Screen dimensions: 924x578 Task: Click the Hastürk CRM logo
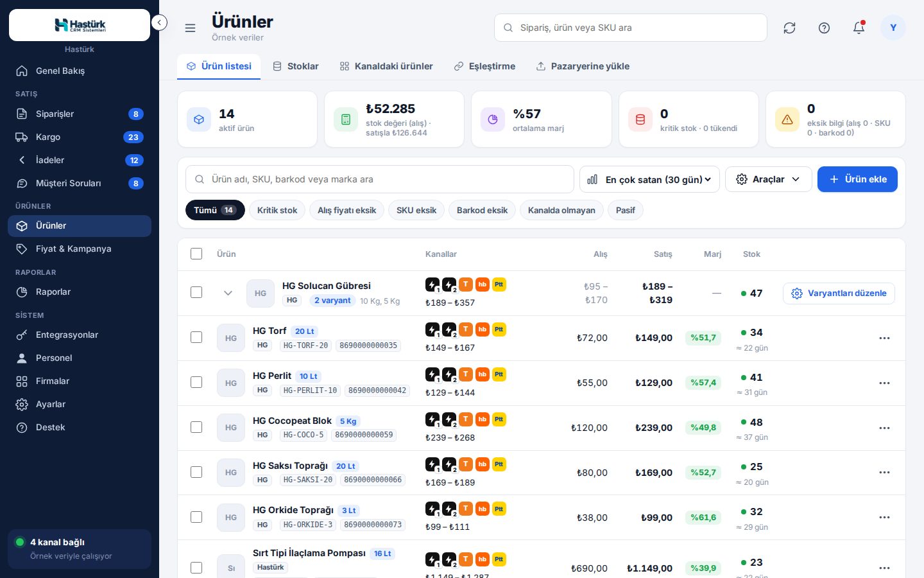pos(80,25)
